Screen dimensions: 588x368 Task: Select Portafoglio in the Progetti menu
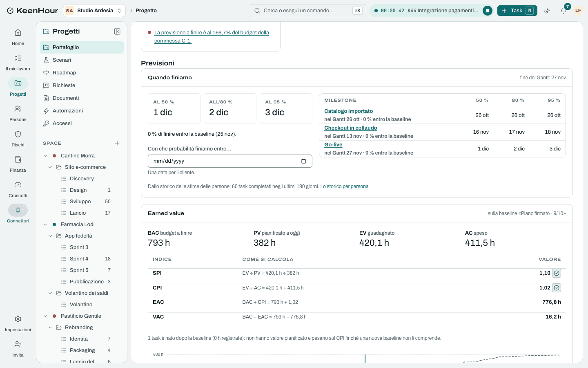pos(82,47)
